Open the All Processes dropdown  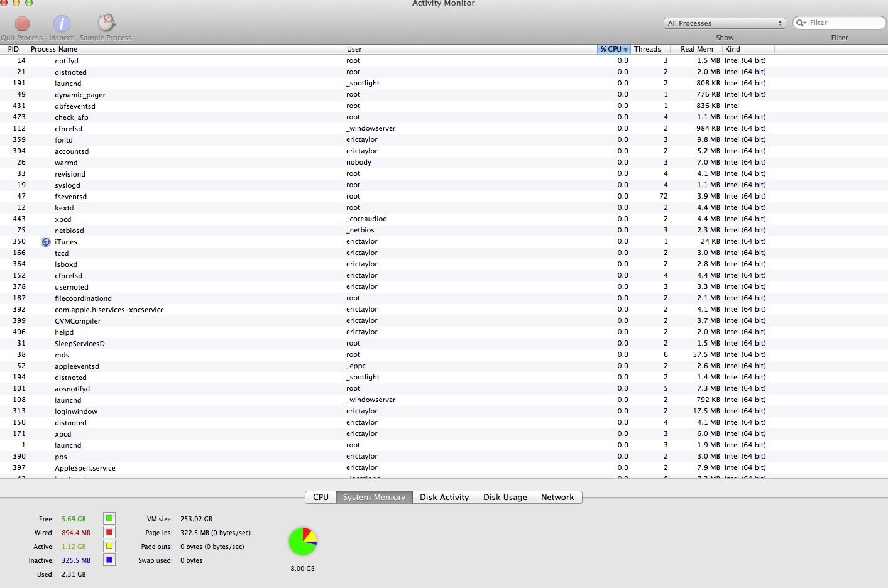tap(725, 23)
